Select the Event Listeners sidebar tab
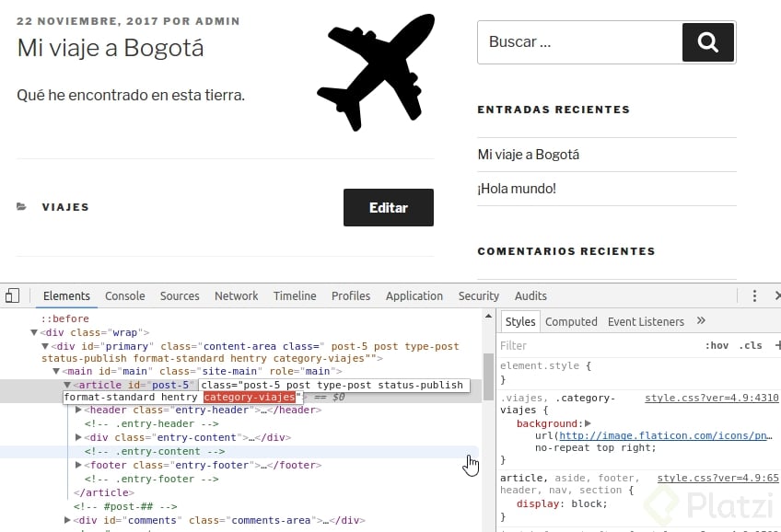 (646, 322)
